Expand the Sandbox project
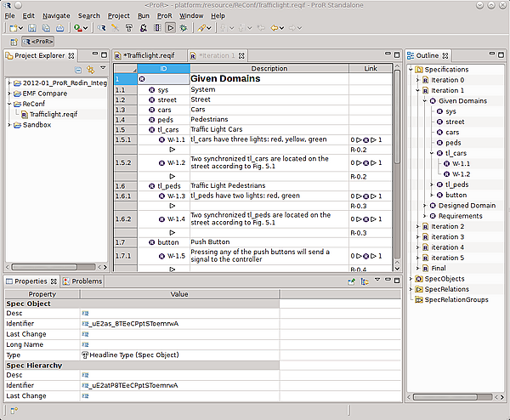The image size is (510, 420). click(x=9, y=125)
